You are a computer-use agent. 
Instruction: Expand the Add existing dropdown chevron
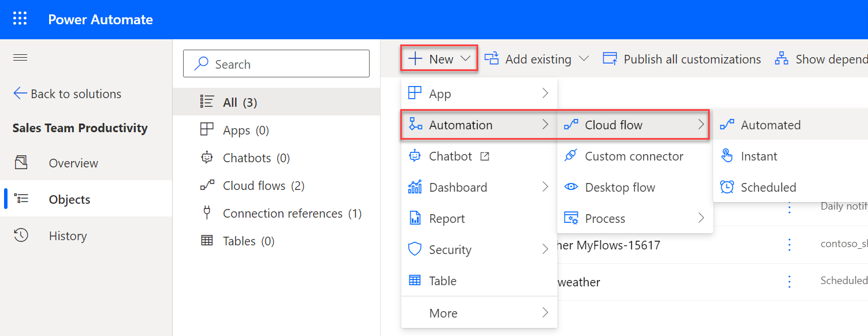coord(584,58)
